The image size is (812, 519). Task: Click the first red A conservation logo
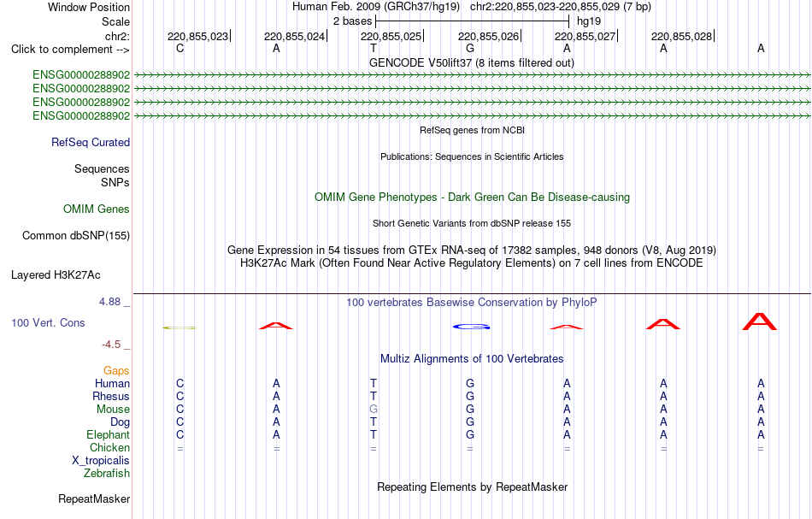(276, 326)
